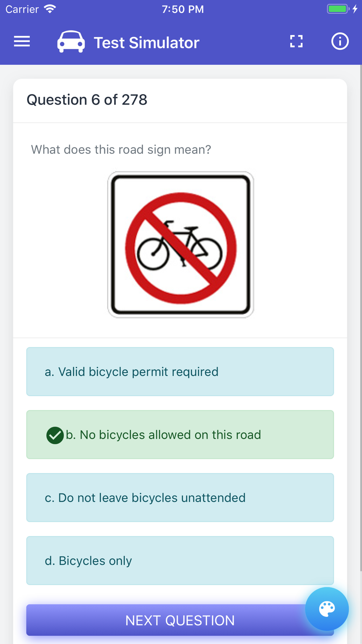Open the info circle icon
The height and width of the screenshot is (644, 362).
pos(340,41)
